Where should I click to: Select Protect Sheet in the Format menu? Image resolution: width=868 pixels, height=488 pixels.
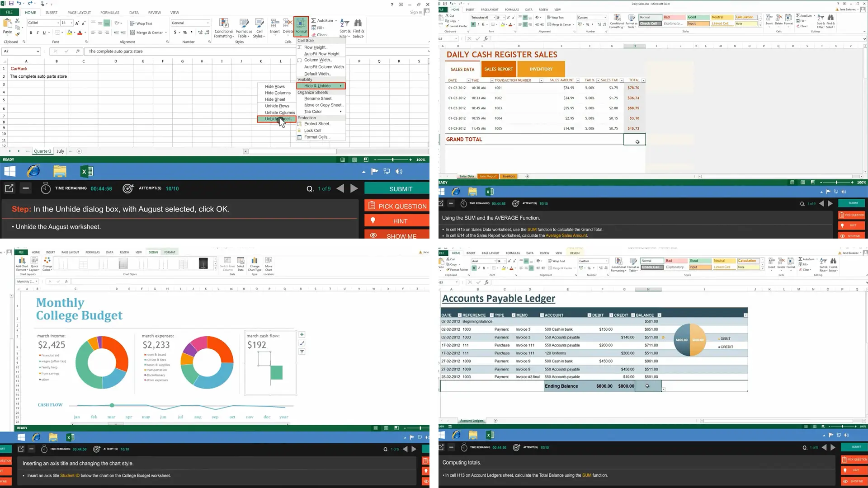click(317, 124)
